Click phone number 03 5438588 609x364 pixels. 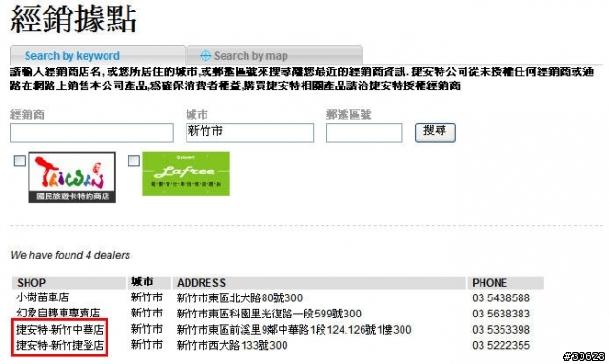pyautogui.click(x=501, y=298)
